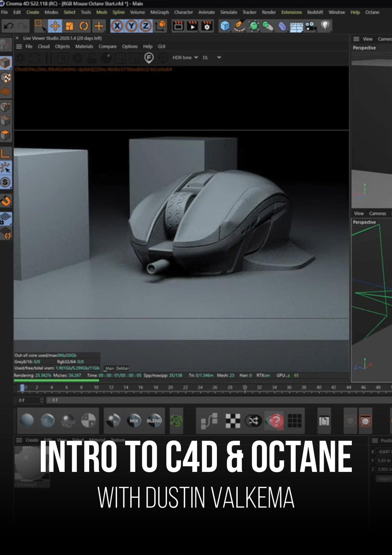This screenshot has height=555, width=392.
Task: Open Live Viewer Compare menu
Action: pos(107,46)
